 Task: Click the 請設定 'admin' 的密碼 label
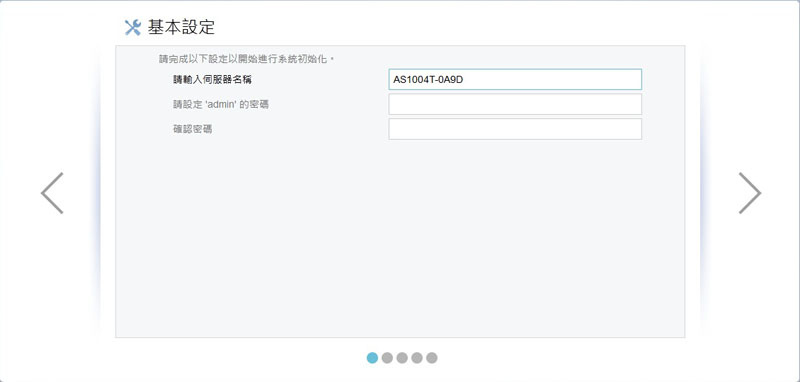pyautogui.click(x=221, y=105)
